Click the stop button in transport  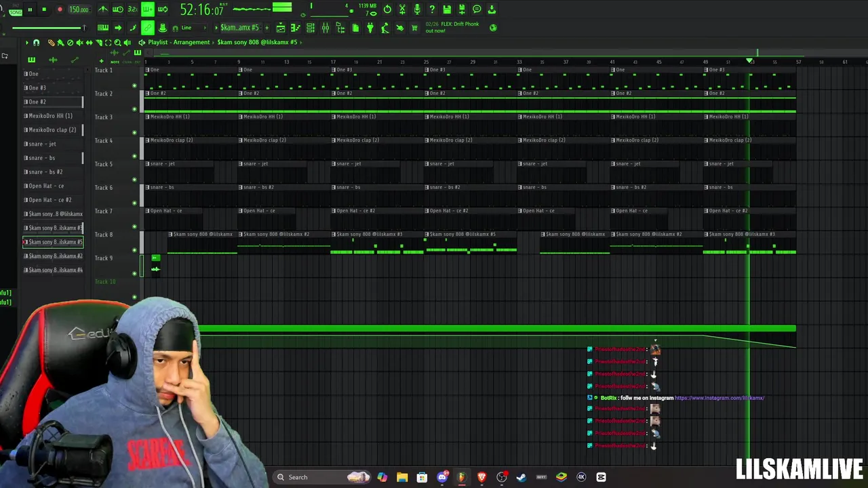[x=44, y=9]
